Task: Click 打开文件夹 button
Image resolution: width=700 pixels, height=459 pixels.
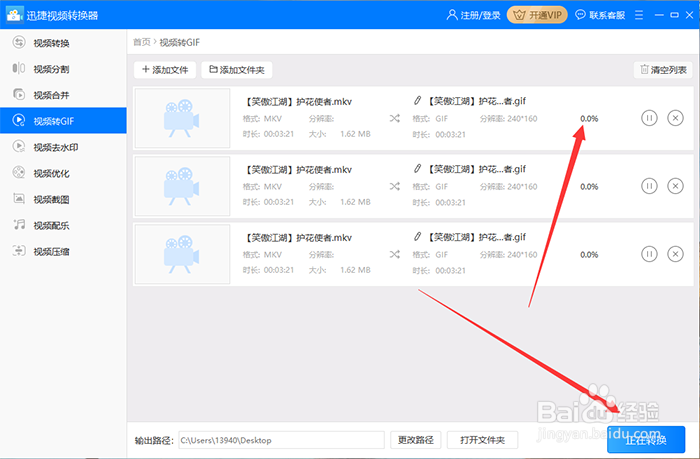Action: tap(483, 440)
